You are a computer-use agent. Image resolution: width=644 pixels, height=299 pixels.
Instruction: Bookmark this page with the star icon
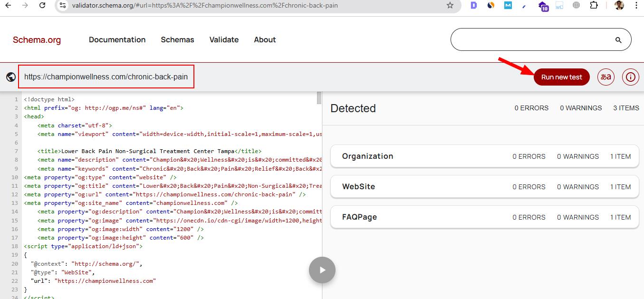(x=450, y=6)
